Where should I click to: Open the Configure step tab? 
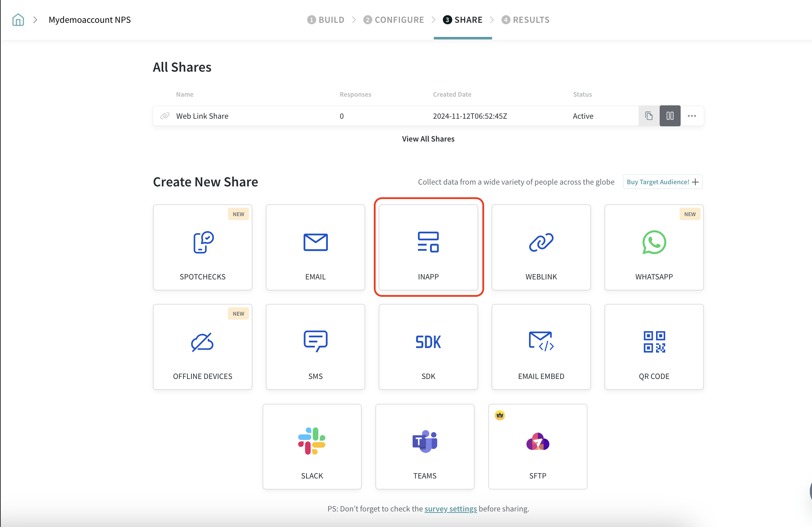[394, 20]
